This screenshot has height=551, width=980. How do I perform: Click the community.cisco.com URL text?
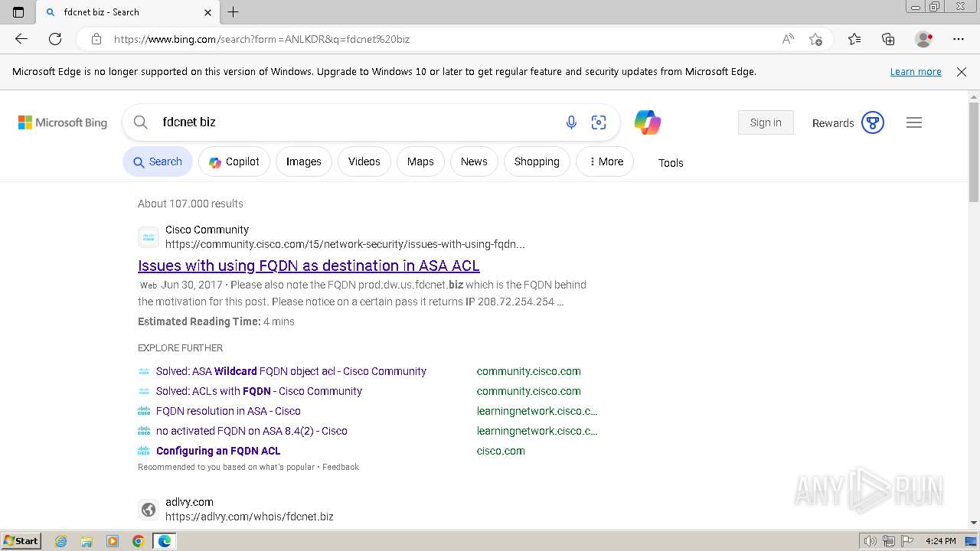click(x=345, y=245)
